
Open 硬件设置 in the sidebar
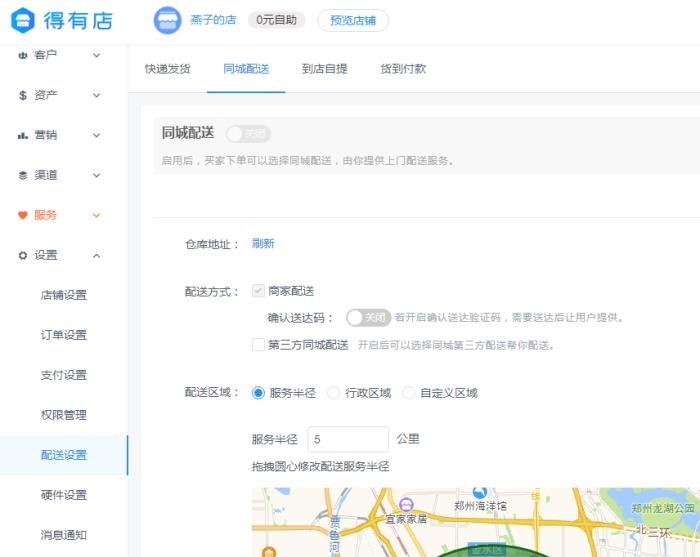[64, 495]
